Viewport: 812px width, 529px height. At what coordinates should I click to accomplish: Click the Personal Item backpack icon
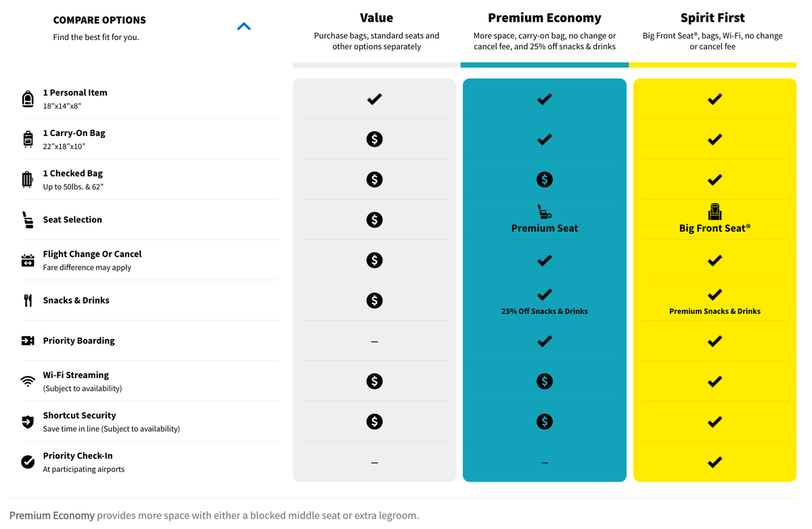pyautogui.click(x=28, y=99)
